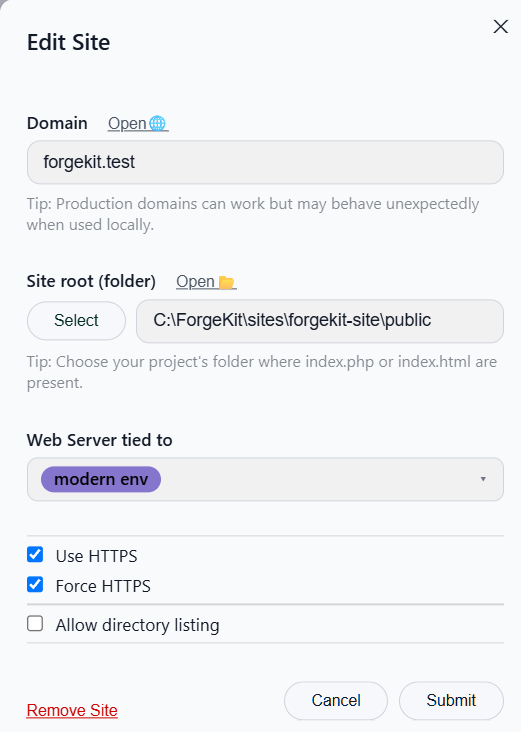Click the purple modern env tag
Screen dimensions: 521x732
101,479
